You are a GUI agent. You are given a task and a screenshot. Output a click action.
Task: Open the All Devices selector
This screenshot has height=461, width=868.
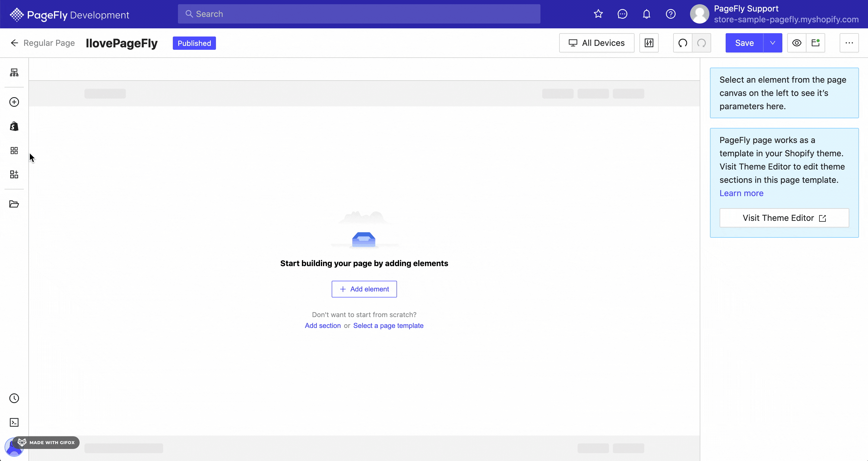[x=597, y=43]
